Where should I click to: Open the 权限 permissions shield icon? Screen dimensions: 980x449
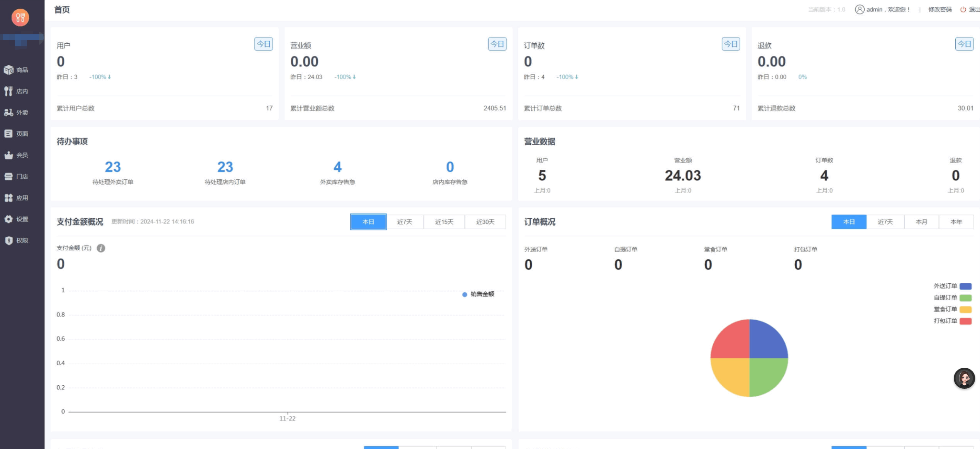(8, 240)
